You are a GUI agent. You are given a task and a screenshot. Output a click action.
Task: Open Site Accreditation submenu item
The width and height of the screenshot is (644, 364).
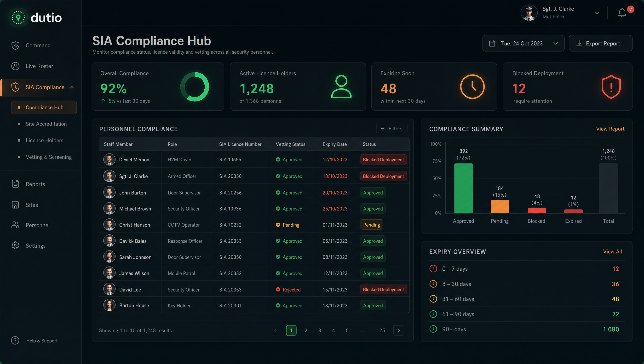click(46, 124)
